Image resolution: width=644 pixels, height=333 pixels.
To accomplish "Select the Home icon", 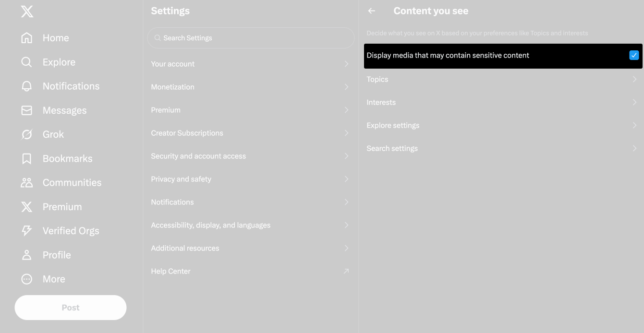I will pos(27,37).
